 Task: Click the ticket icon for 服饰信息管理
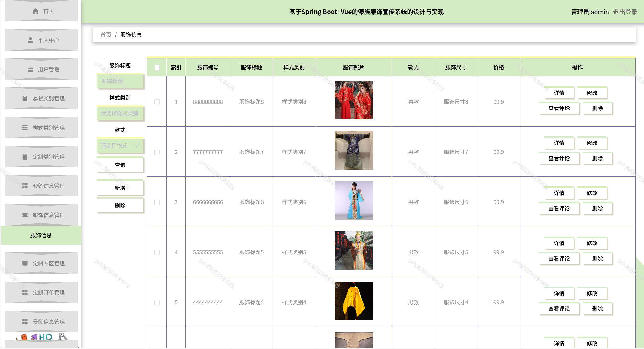point(25,215)
